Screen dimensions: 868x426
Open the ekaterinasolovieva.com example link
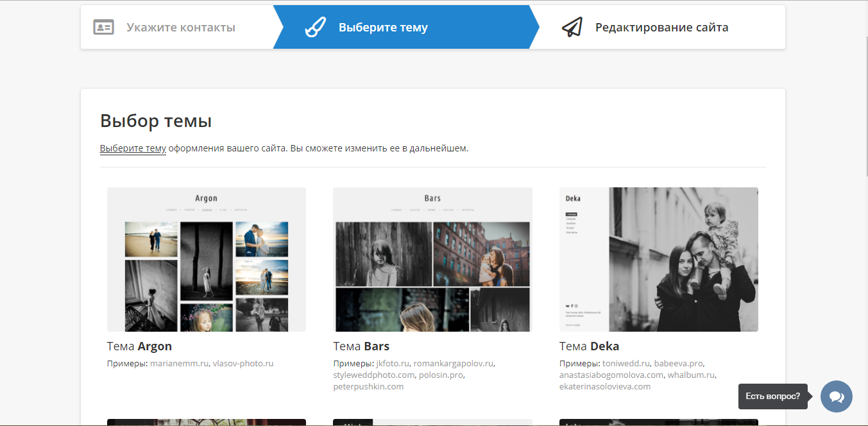(x=605, y=386)
